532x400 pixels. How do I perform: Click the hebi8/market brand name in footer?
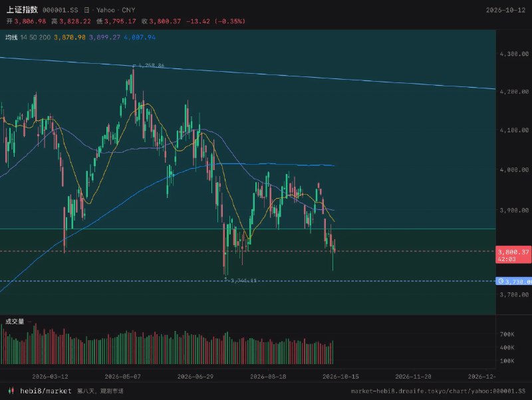pos(46,391)
